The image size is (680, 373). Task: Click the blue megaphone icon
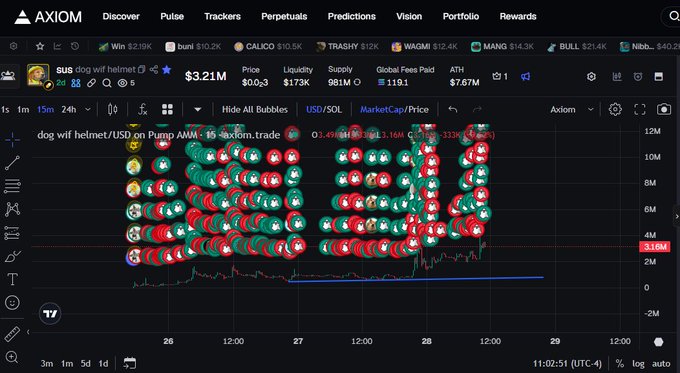(526, 76)
